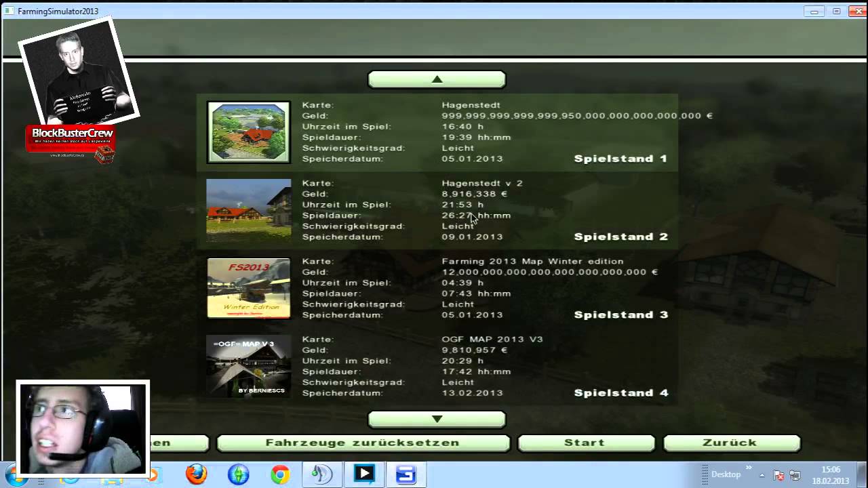The height and width of the screenshot is (488, 868).
Task: Open Google Chrome from the taskbar
Action: [279, 474]
